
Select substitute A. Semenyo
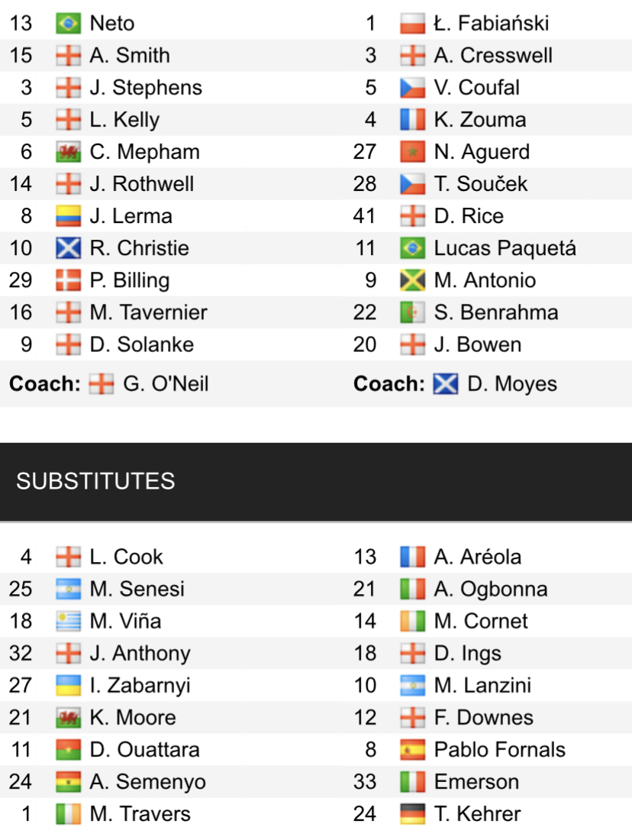point(147,781)
